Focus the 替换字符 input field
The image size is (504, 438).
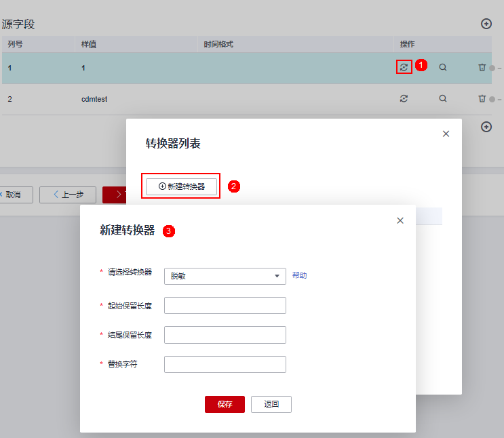pyautogui.click(x=225, y=364)
